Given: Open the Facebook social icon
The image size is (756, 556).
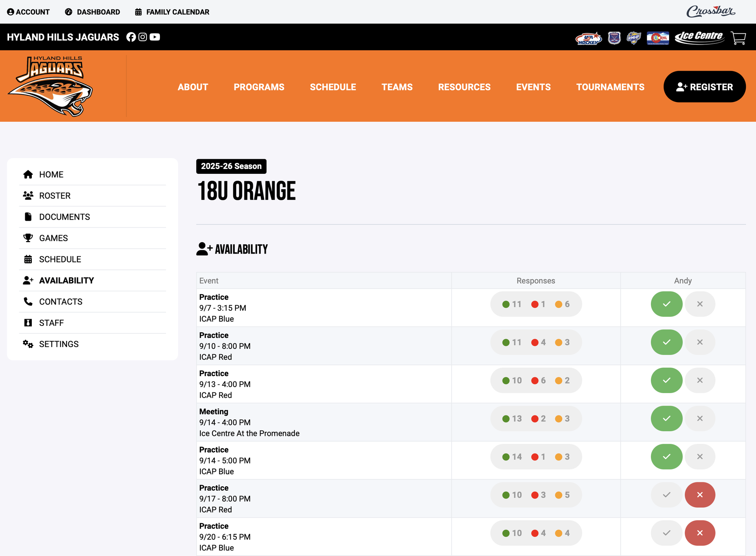Looking at the screenshot, I should coord(131,37).
